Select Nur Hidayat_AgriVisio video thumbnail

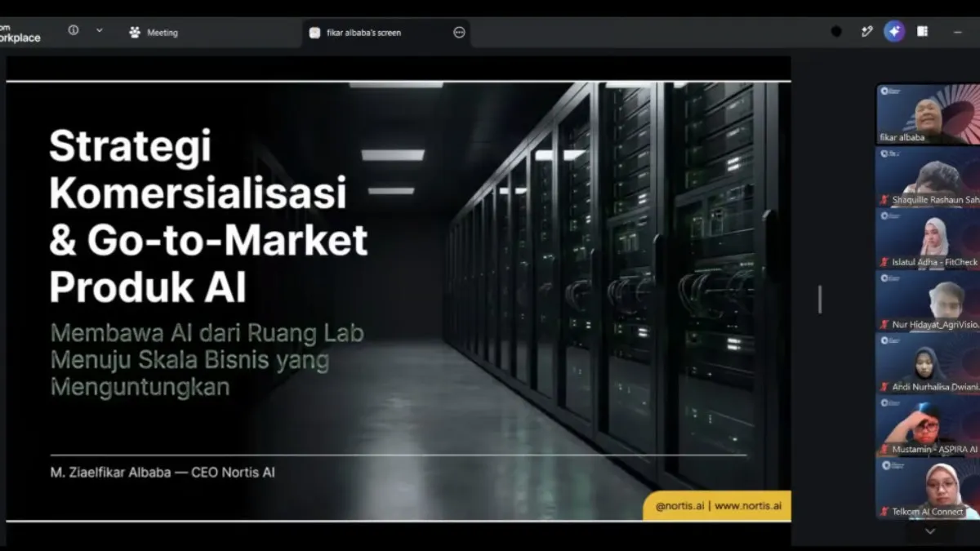(928, 300)
